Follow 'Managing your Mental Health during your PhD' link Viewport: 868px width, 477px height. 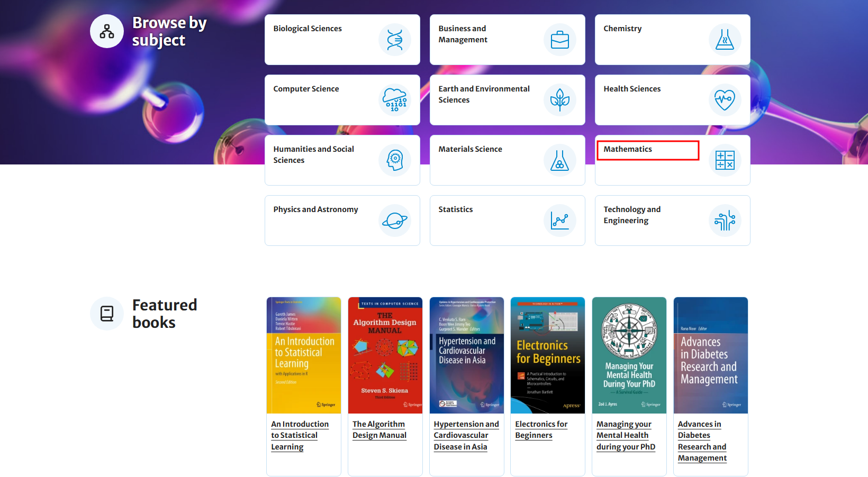(626, 435)
